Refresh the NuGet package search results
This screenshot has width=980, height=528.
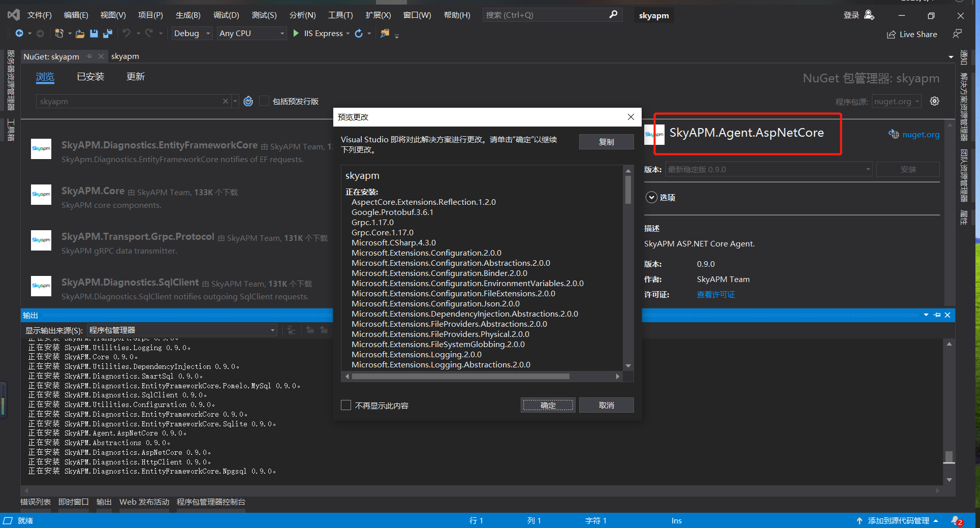[x=248, y=101]
